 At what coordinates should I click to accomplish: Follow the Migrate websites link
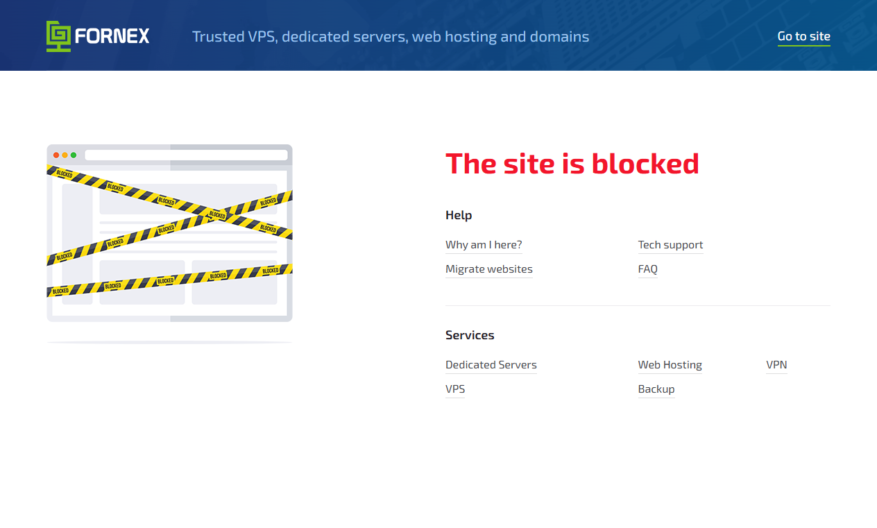pyautogui.click(x=489, y=269)
